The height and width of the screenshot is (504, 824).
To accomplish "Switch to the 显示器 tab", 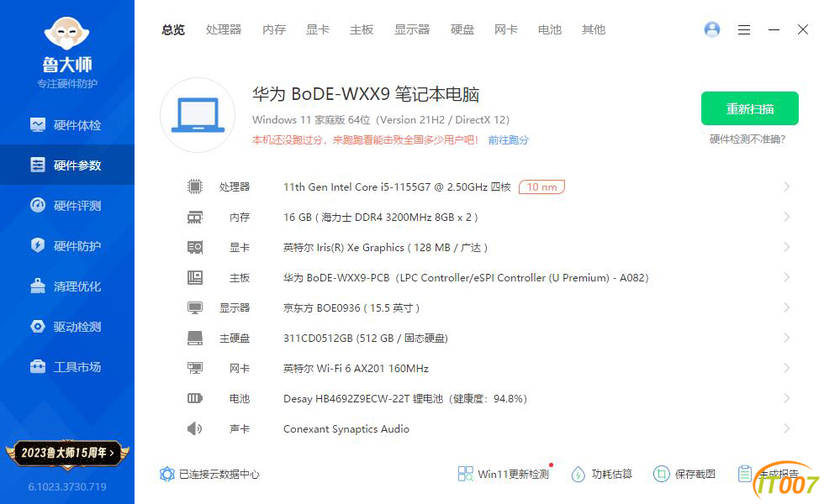I will pyautogui.click(x=412, y=30).
